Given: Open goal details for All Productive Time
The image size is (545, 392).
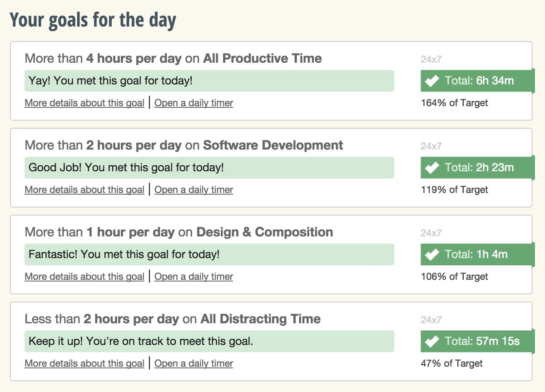Looking at the screenshot, I should (84, 103).
